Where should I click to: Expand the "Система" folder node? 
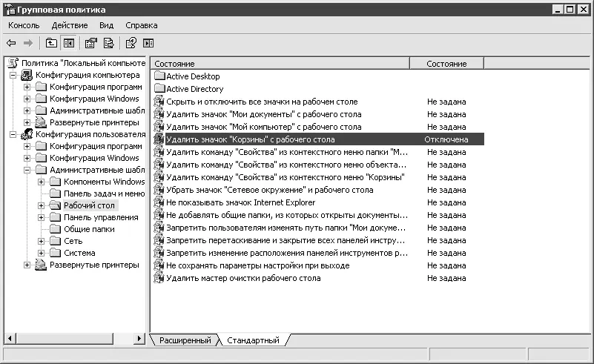point(42,253)
